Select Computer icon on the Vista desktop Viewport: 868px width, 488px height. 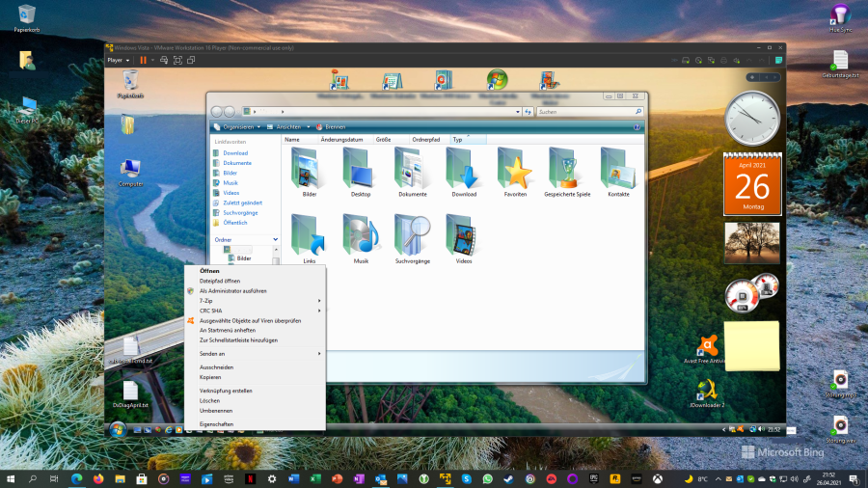coord(130,172)
